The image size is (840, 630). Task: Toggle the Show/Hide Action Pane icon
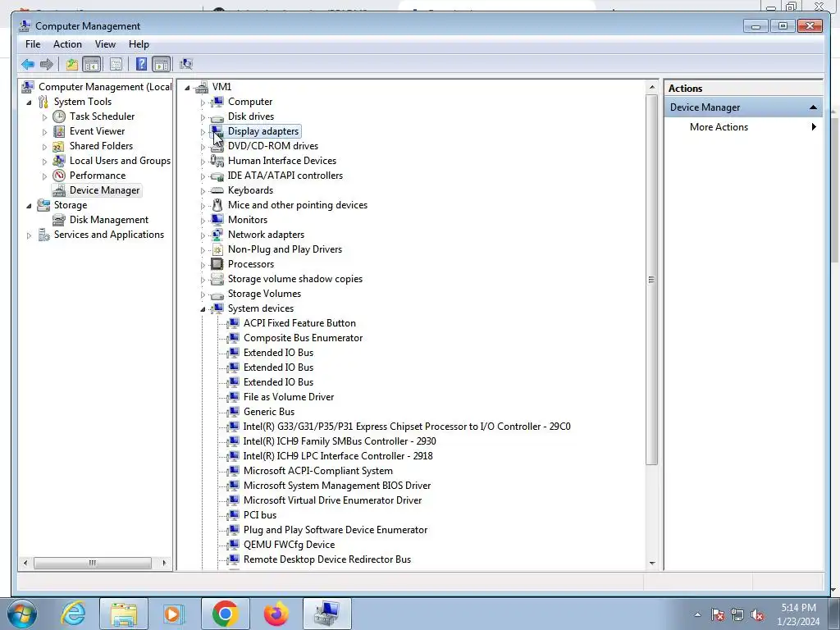tap(162, 64)
